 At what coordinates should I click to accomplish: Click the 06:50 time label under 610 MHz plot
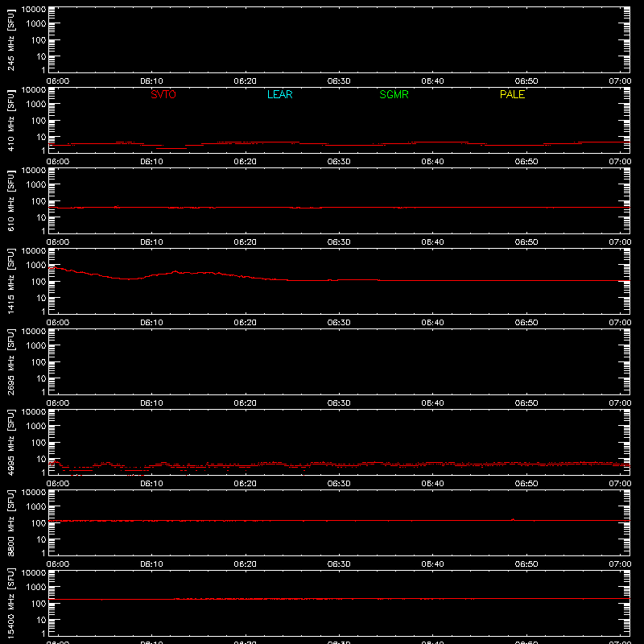(x=526, y=242)
